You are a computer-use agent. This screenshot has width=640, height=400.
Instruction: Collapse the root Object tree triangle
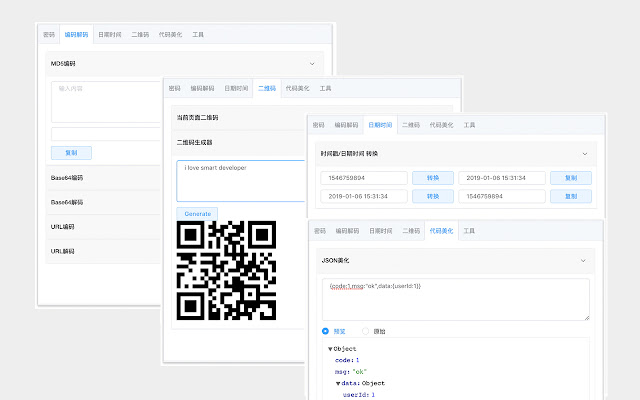coord(330,349)
